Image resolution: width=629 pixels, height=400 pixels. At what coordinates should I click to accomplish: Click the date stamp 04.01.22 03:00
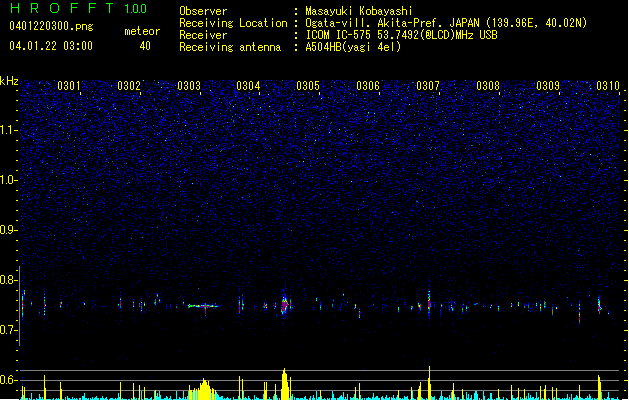click(51, 46)
